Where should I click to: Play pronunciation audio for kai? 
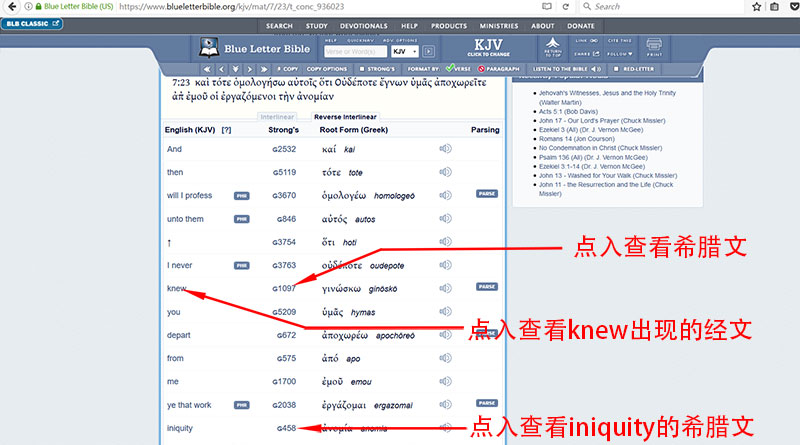tap(445, 149)
